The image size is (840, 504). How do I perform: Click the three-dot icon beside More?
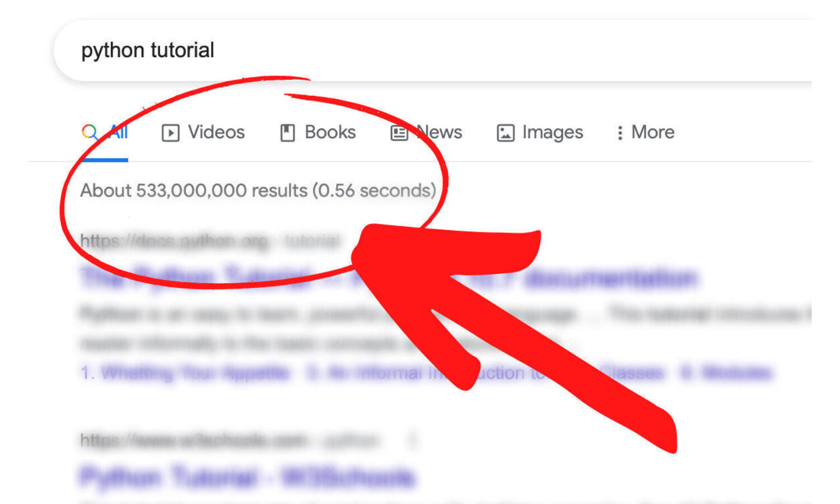pos(619,133)
